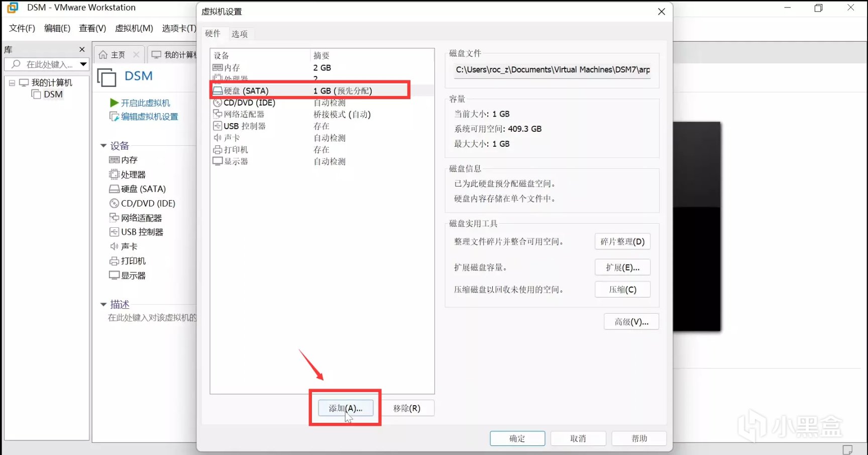
Task: Click the 处理器 CPU icon in left device panel
Action: point(114,174)
